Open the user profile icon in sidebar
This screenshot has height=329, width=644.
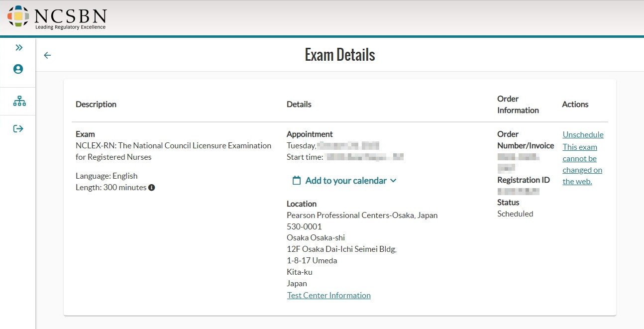18,69
